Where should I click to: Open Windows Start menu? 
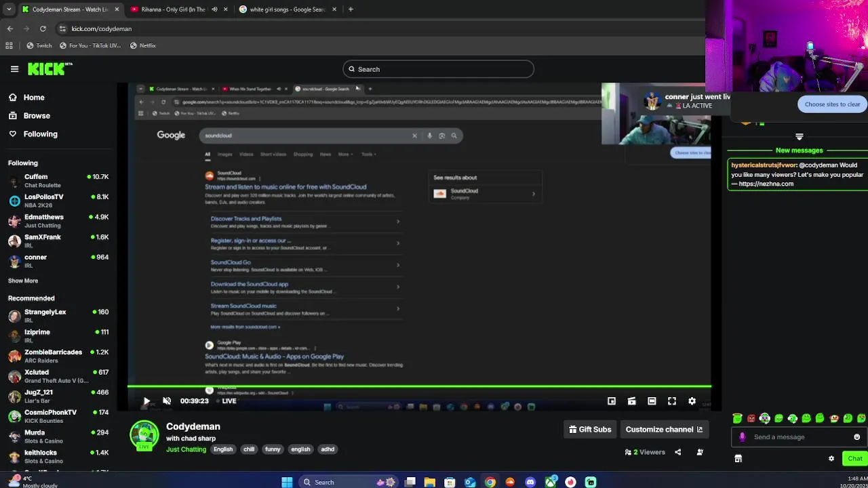tap(287, 482)
